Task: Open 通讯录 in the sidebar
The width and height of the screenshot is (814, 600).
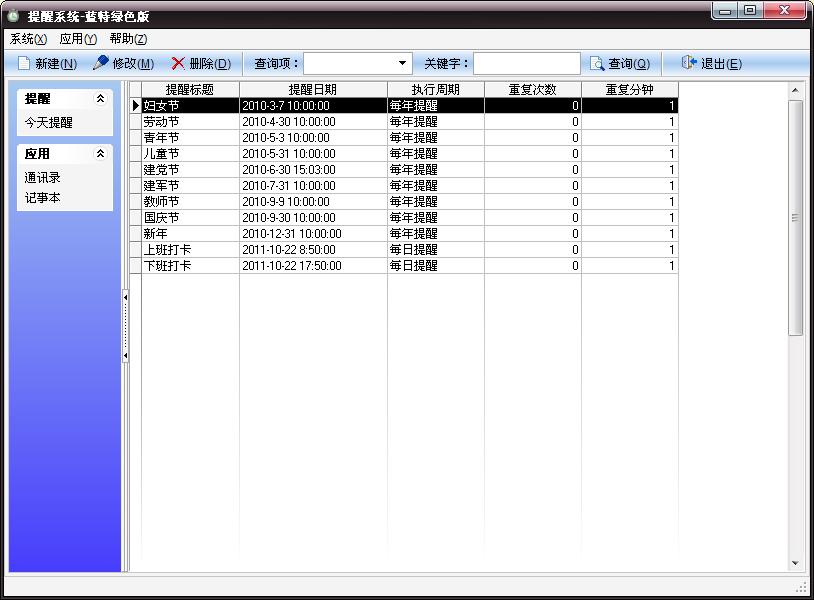Action: [x=43, y=178]
